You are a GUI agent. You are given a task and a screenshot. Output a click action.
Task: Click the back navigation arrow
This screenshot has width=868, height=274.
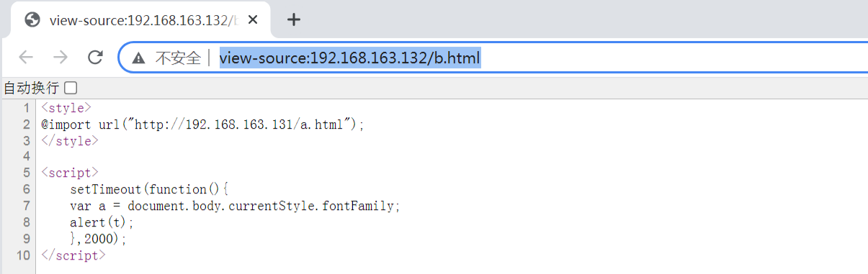pos(26,58)
